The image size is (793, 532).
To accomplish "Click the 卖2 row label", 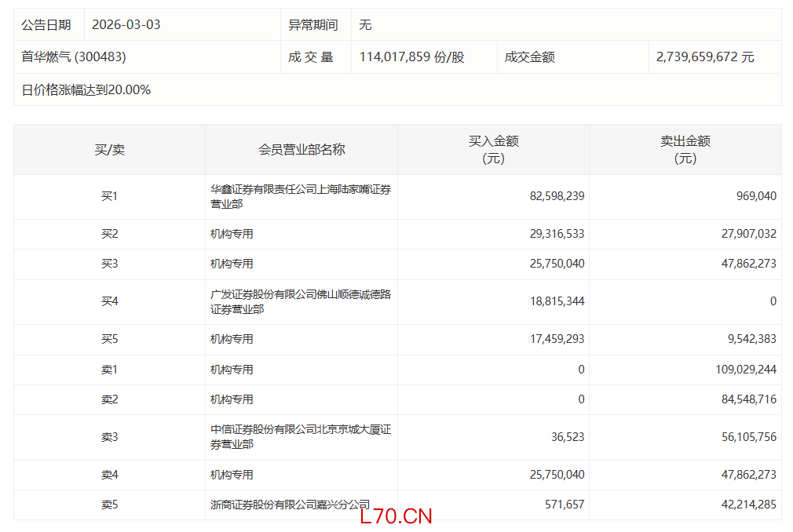I will click(109, 399).
